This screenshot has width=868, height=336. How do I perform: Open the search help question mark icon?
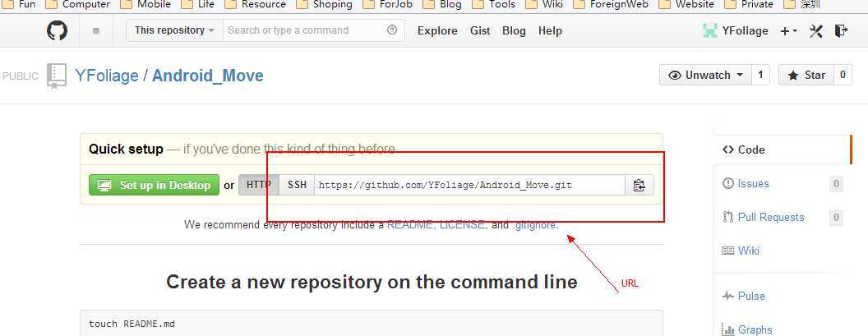(x=392, y=30)
